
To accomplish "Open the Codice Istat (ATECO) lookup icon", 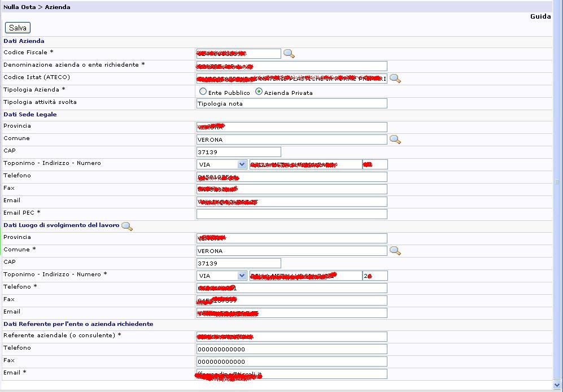I will tap(395, 79).
